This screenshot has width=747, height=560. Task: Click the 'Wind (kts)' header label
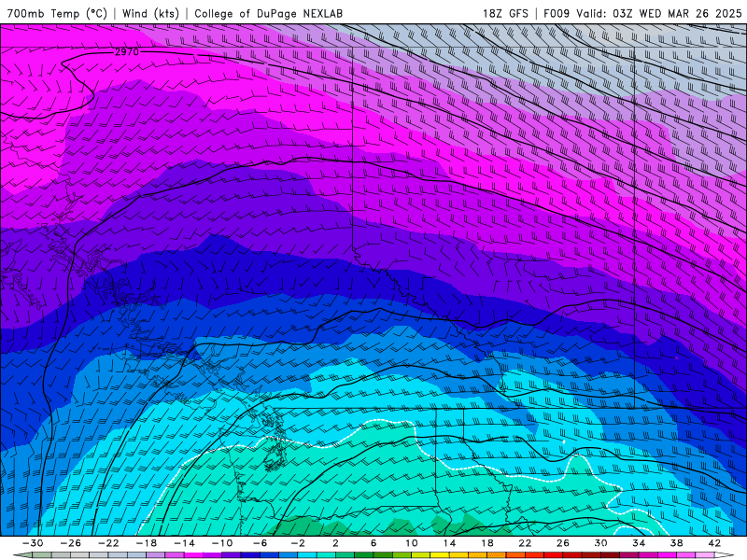(150, 13)
